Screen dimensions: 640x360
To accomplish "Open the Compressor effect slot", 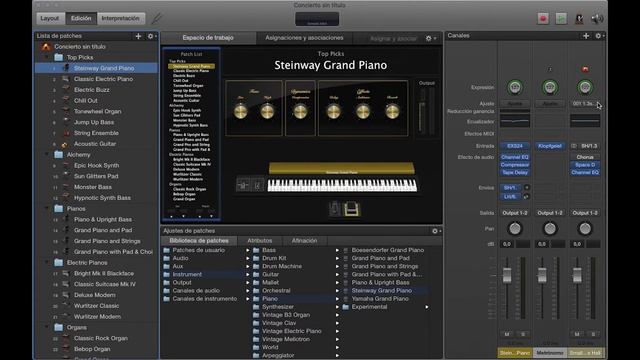I will (x=515, y=165).
